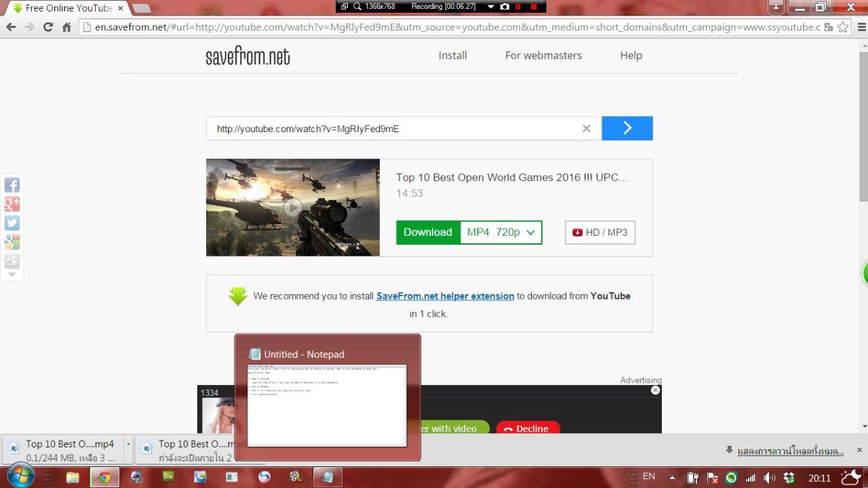
Task: Click the savefrom.net logo
Action: 248,56
